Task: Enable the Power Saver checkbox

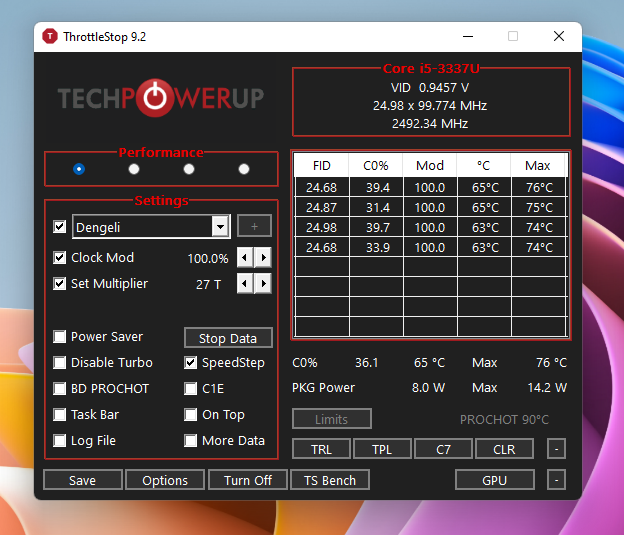Action: tap(60, 337)
